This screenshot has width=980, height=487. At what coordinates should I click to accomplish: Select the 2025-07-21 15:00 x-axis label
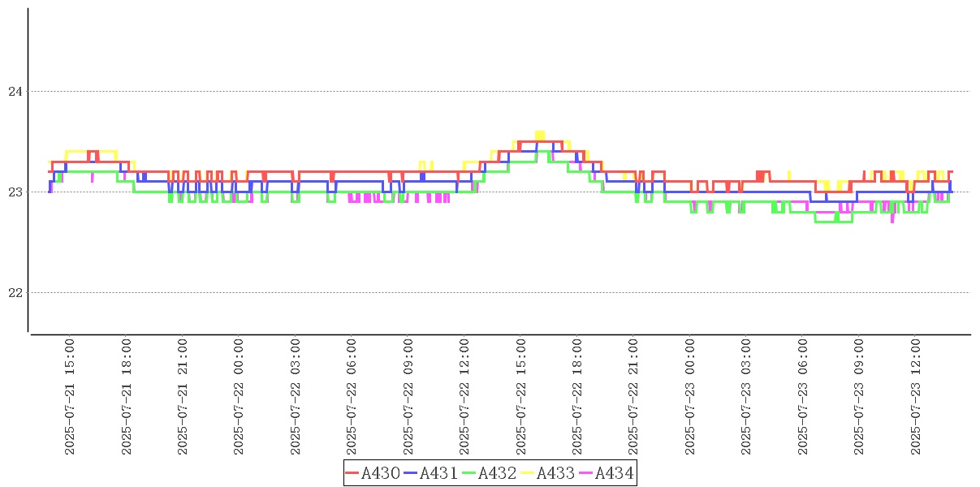(x=70, y=397)
